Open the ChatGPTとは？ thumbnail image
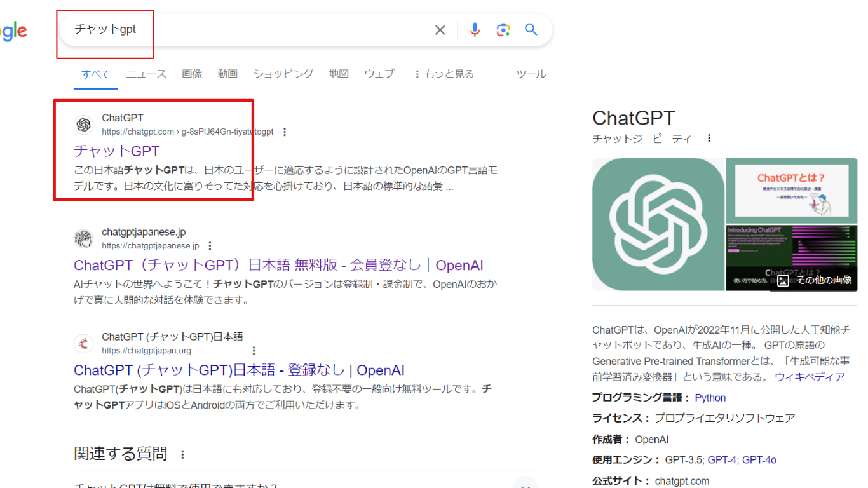Viewport: 868px width, 488px height. 792,190
